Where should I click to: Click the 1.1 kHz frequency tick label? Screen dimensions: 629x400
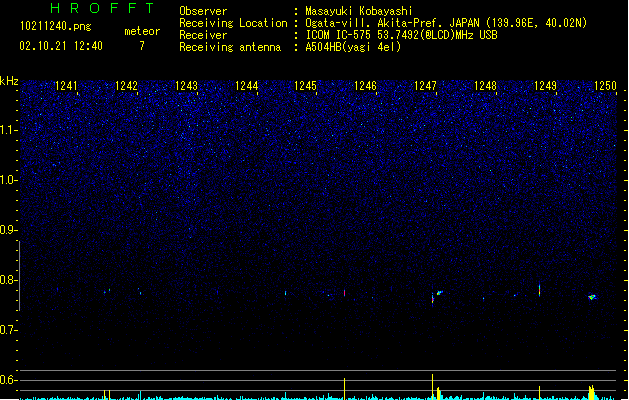7,130
